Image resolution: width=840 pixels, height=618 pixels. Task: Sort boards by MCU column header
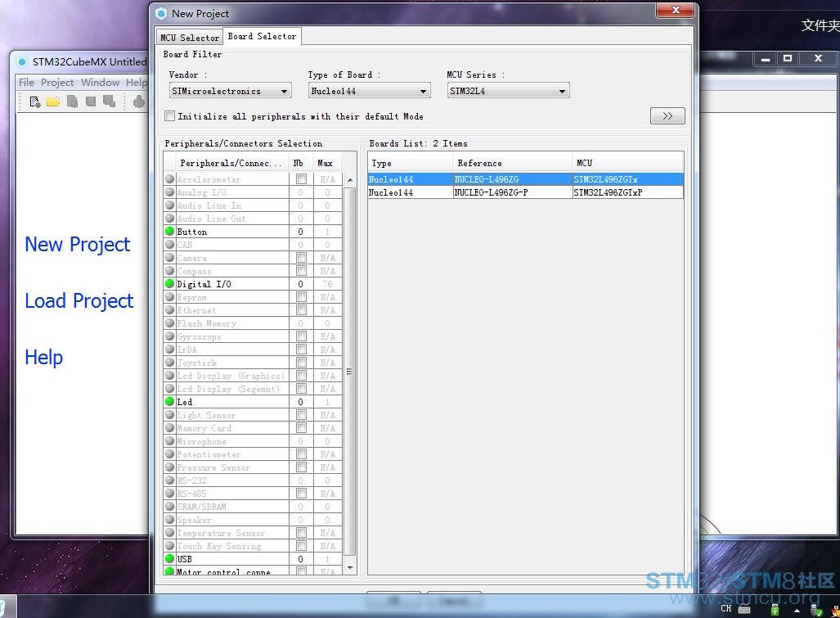628,163
